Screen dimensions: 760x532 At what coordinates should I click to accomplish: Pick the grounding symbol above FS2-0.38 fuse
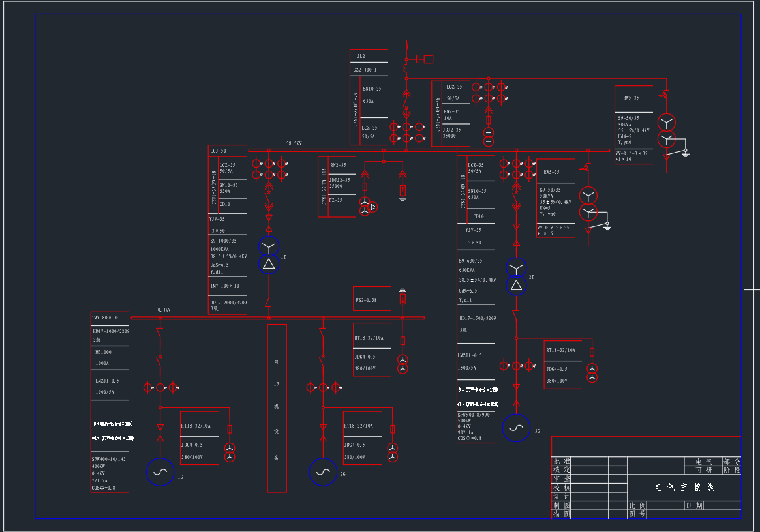tap(403, 289)
